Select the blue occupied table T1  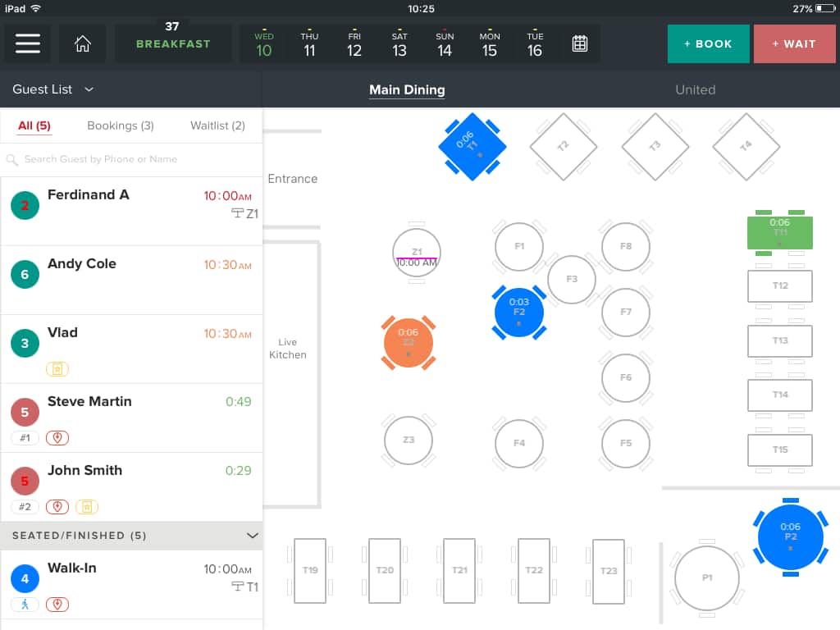pos(472,147)
